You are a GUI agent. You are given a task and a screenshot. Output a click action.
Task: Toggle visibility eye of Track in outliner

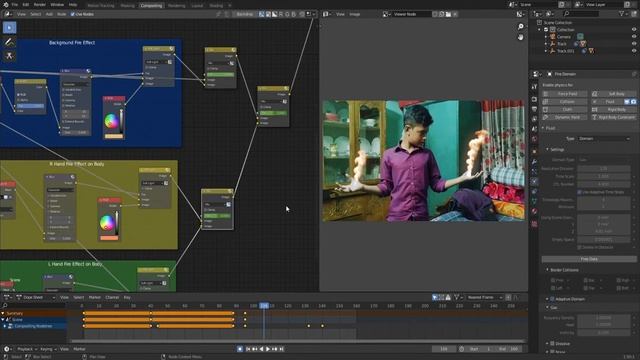click(634, 44)
